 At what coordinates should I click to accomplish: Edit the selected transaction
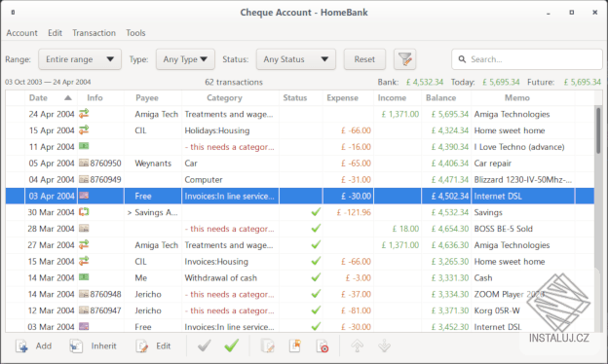(153, 346)
